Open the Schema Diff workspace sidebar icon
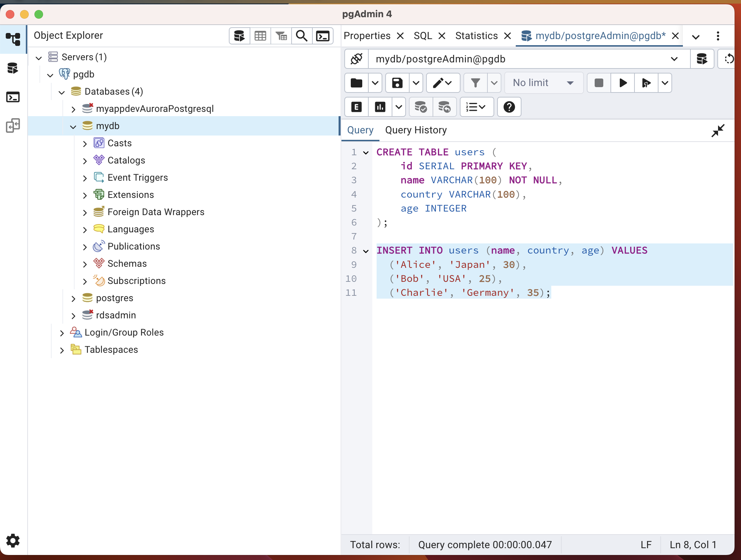The image size is (741, 560). pos(13,125)
